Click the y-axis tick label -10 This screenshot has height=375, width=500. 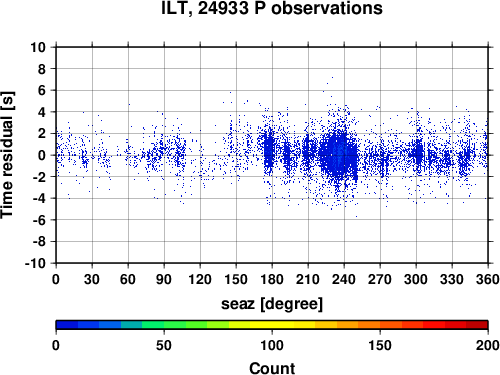tap(36, 263)
